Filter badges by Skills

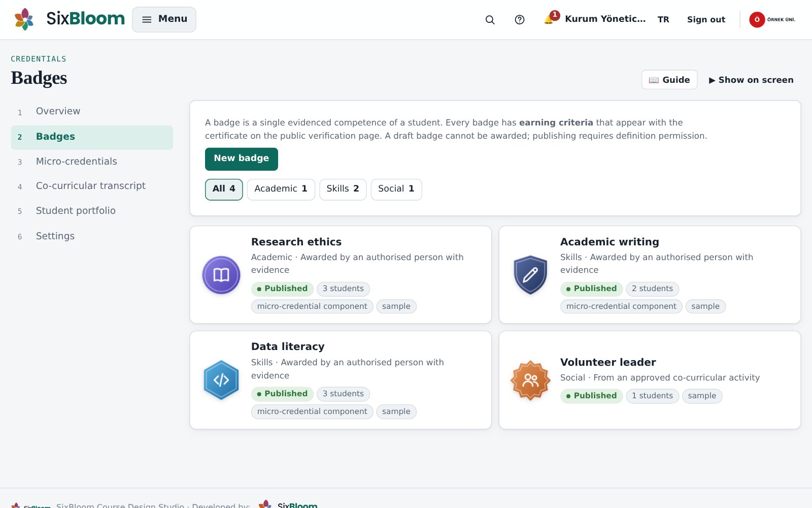[343, 189]
